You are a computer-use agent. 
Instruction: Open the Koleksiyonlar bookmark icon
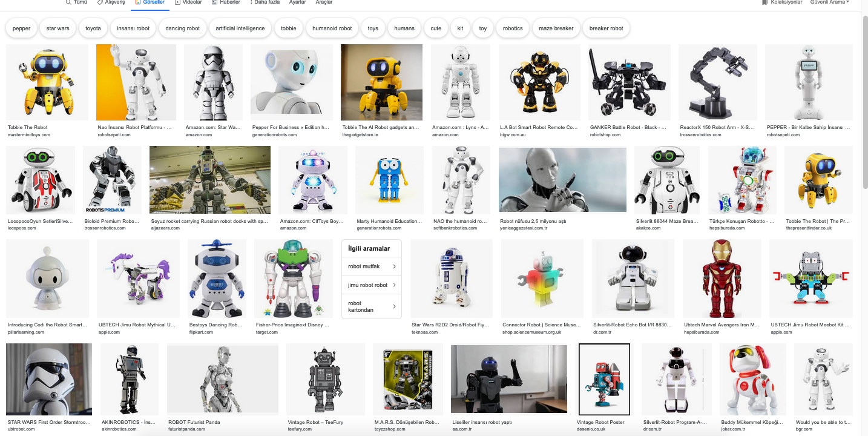point(765,2)
